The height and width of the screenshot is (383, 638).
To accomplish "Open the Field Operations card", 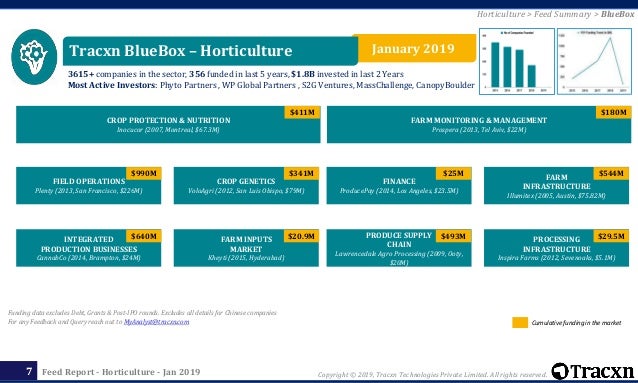I will [88, 186].
